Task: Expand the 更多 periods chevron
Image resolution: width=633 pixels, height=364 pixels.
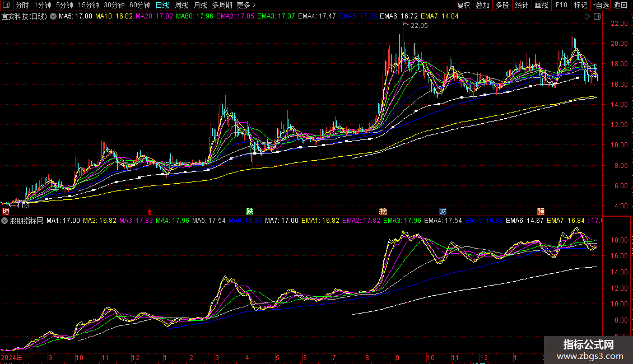Action: pos(254,5)
